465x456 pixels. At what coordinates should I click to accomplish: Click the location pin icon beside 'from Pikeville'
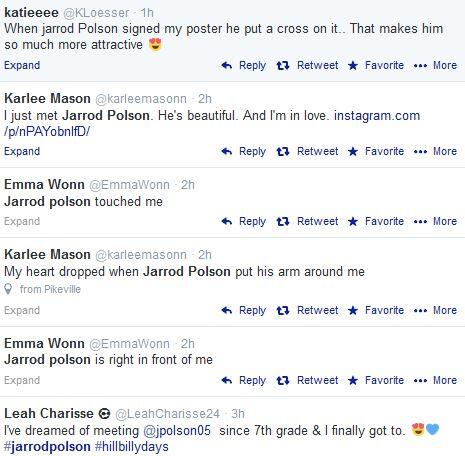point(8,289)
